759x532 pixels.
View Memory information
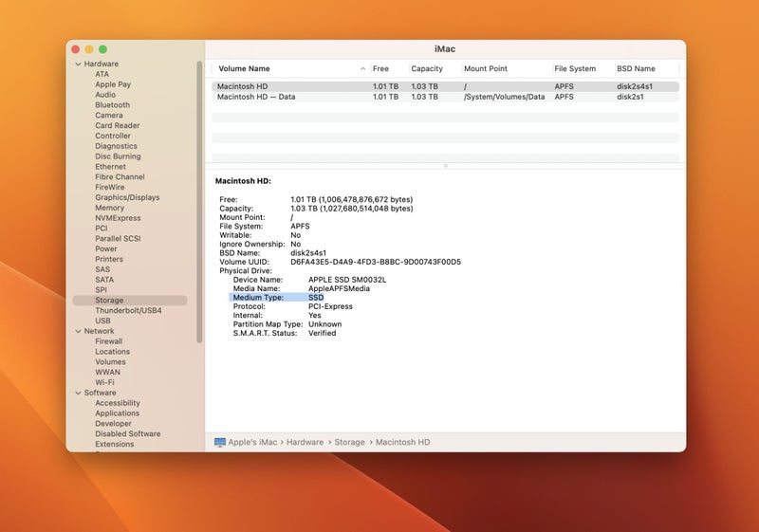109,208
